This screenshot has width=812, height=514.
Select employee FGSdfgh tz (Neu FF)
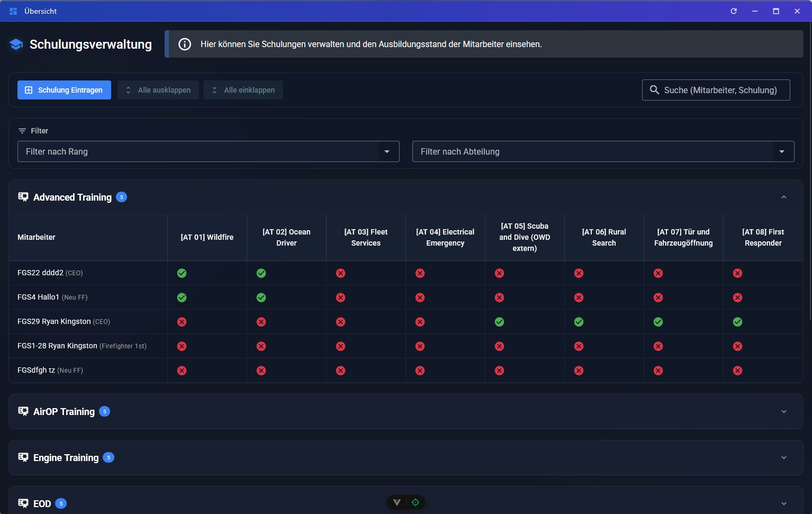coord(50,371)
